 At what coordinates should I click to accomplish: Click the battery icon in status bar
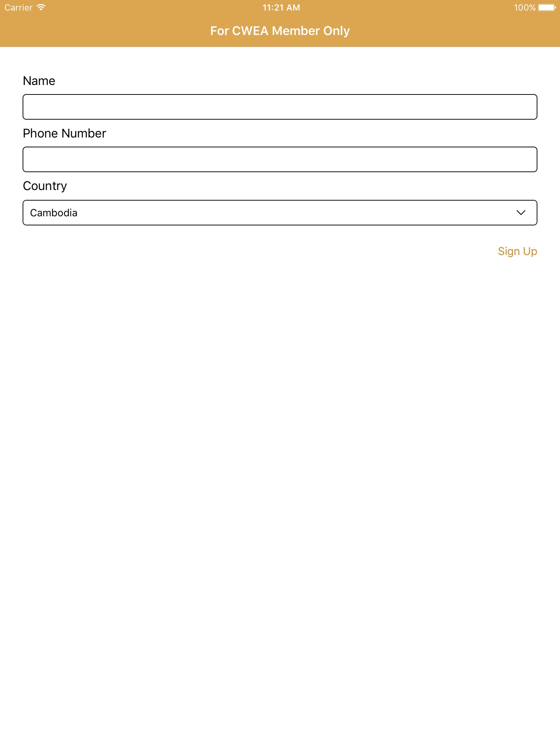coord(547,7)
